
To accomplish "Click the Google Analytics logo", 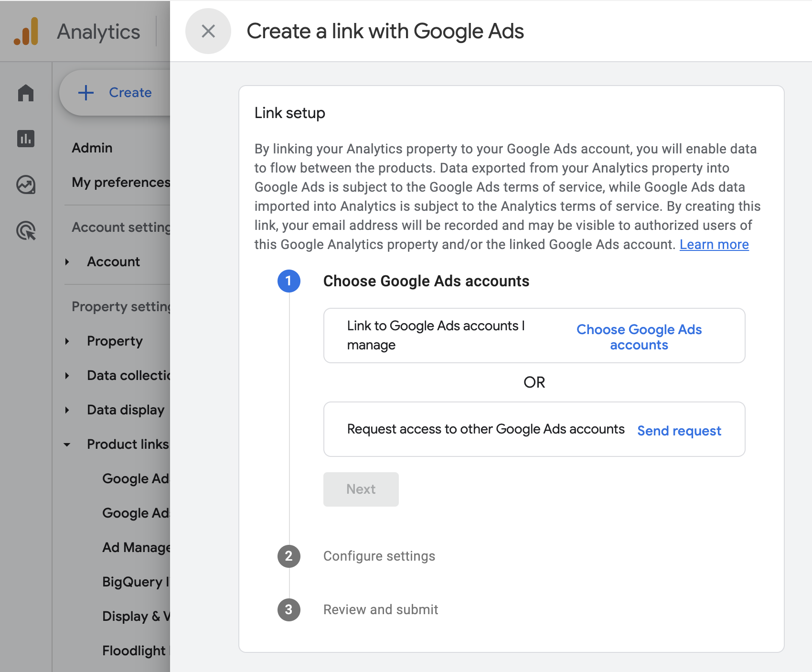I will coord(26,32).
